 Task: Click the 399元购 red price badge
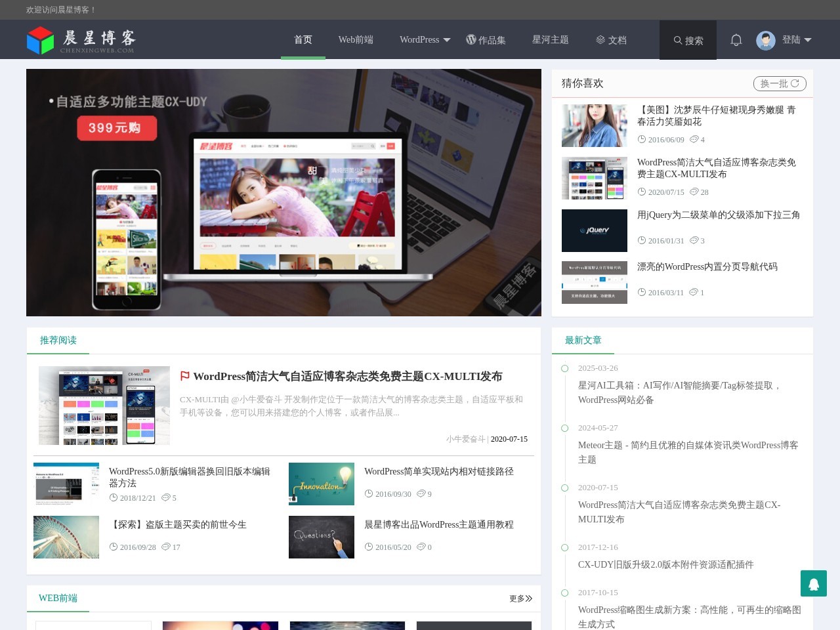117,129
